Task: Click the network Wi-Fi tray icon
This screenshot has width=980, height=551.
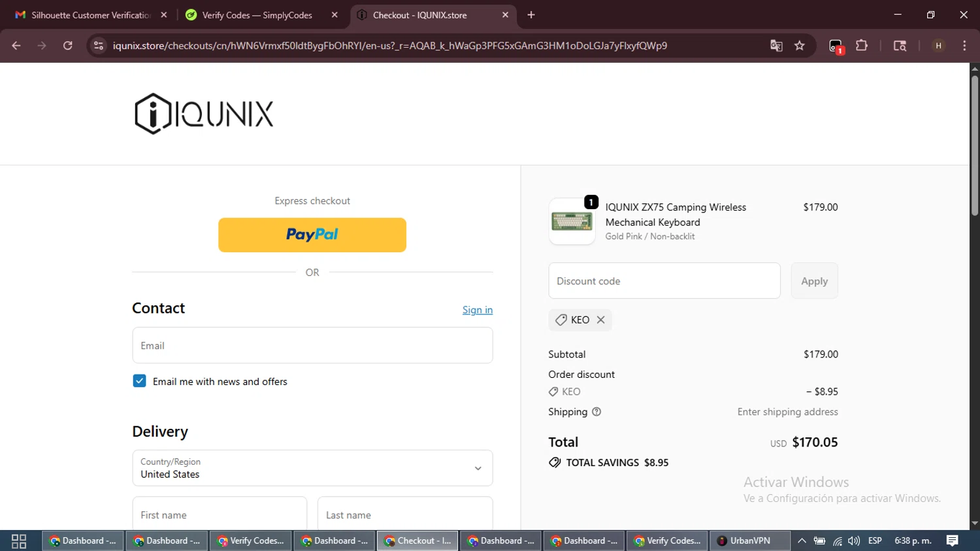Action: (837, 541)
